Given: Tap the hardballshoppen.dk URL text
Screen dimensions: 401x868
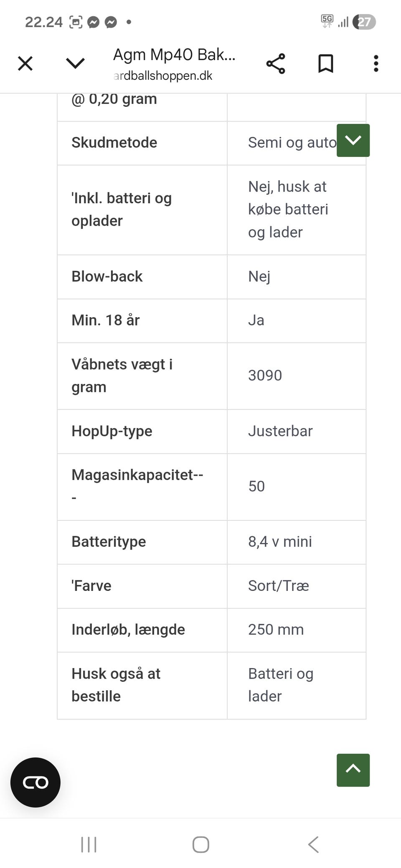Looking at the screenshot, I should pyautogui.click(x=163, y=76).
